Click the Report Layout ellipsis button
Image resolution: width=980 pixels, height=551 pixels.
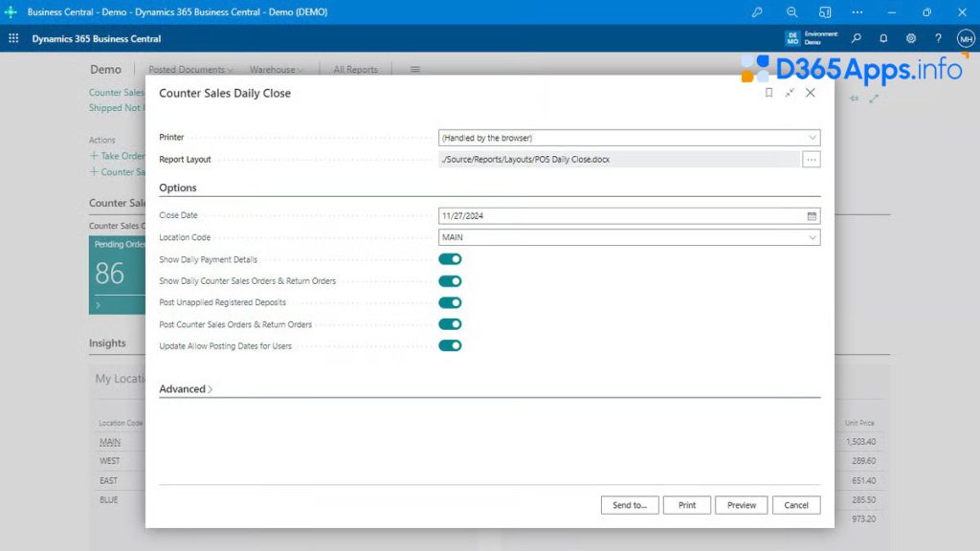coord(812,160)
